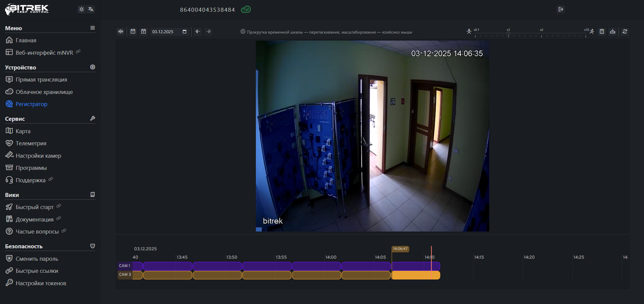Click the logout icon in header
Screen dimensions: 644x304
[x=560, y=9]
